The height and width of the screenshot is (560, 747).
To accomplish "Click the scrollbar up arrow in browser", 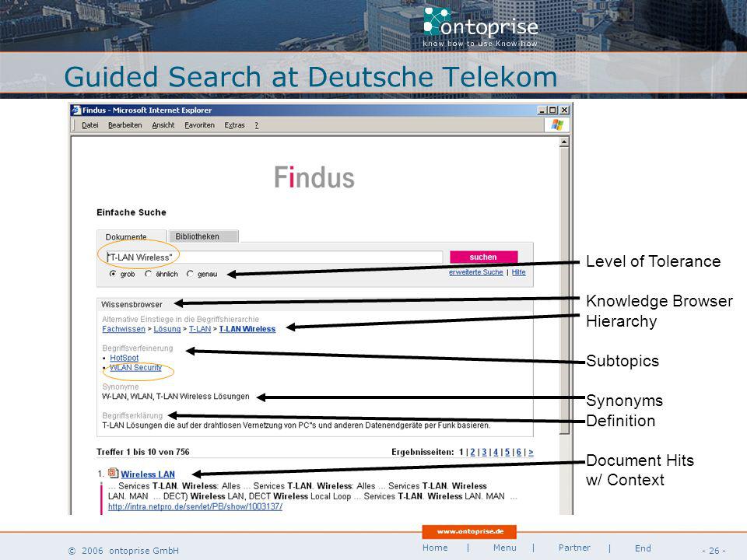I will click(x=564, y=142).
